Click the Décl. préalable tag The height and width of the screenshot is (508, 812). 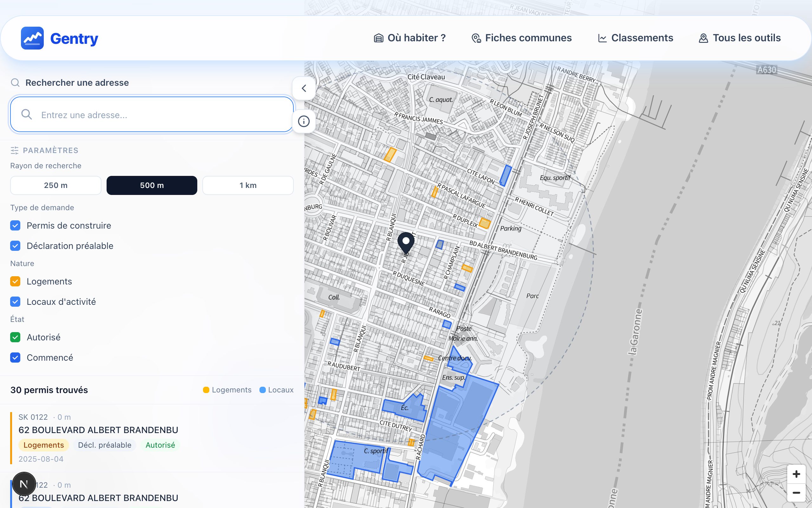coord(105,445)
